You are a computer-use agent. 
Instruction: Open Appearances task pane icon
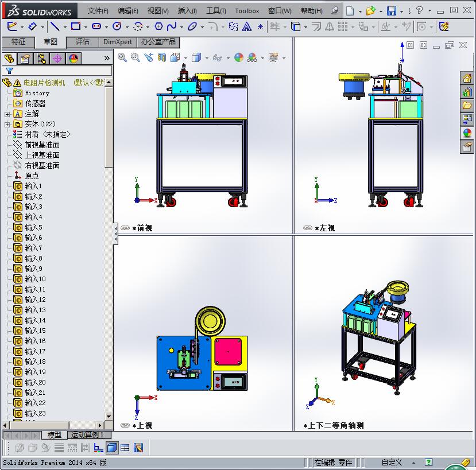pyautogui.click(x=467, y=133)
